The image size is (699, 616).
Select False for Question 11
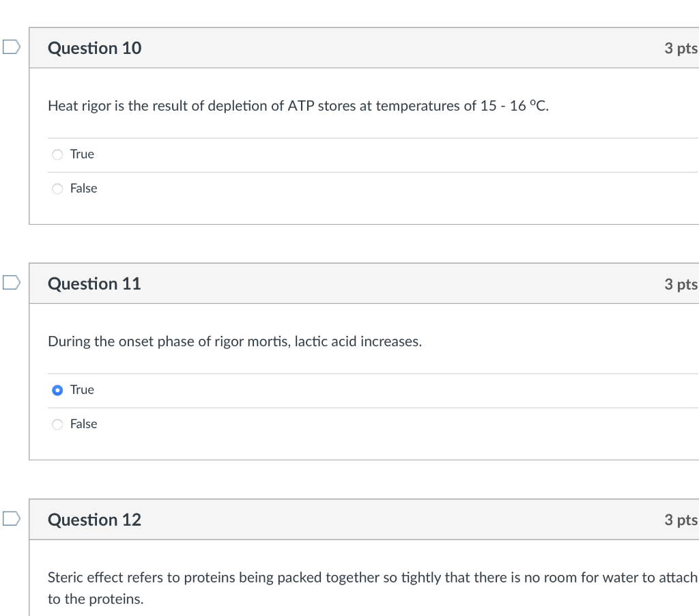point(57,424)
